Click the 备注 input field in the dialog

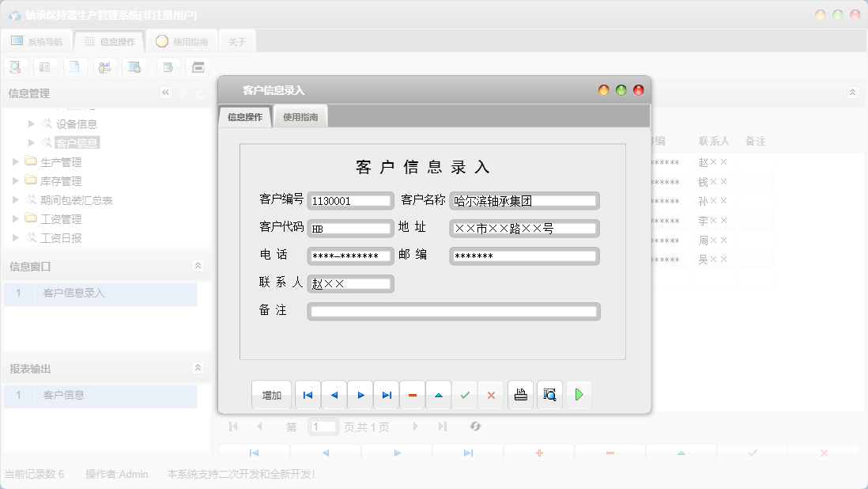[453, 310]
